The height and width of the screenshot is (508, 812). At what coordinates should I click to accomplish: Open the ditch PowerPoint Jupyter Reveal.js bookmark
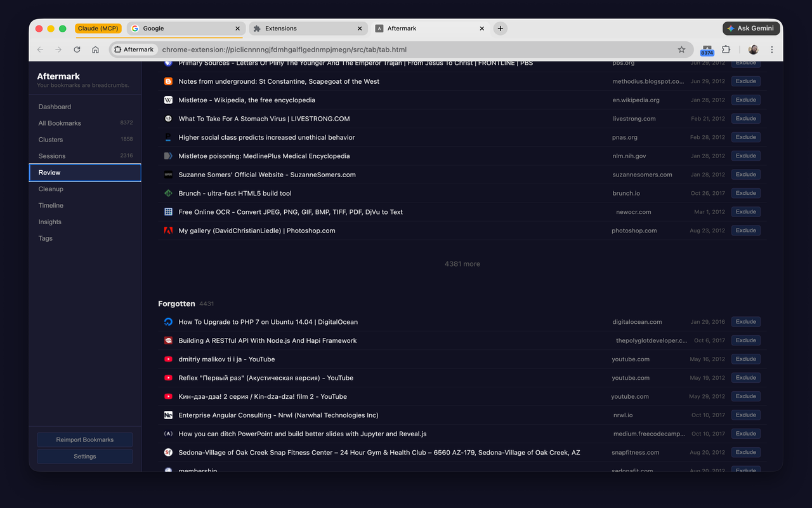pyautogui.click(x=303, y=434)
